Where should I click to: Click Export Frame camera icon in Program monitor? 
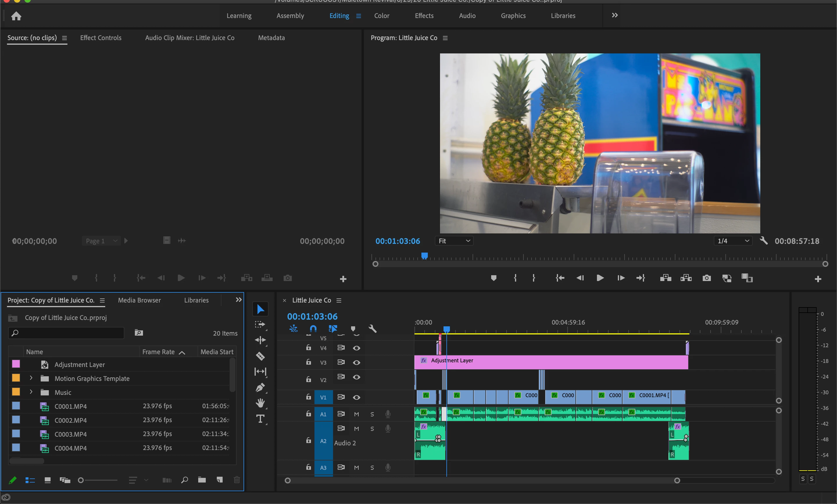[707, 278]
